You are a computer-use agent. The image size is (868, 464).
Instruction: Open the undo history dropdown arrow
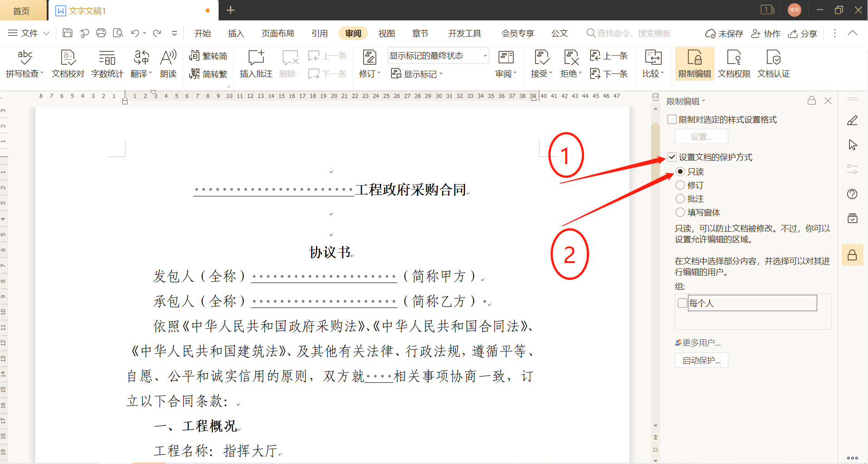point(144,33)
